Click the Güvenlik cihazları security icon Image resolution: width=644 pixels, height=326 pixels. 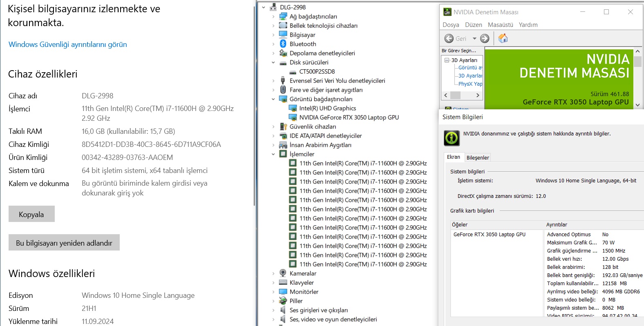(x=283, y=126)
